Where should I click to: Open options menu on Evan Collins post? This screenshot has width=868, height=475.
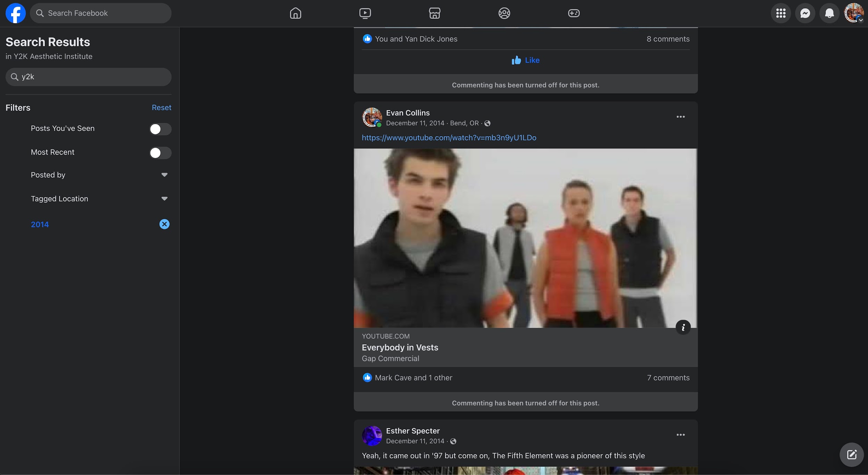point(680,117)
